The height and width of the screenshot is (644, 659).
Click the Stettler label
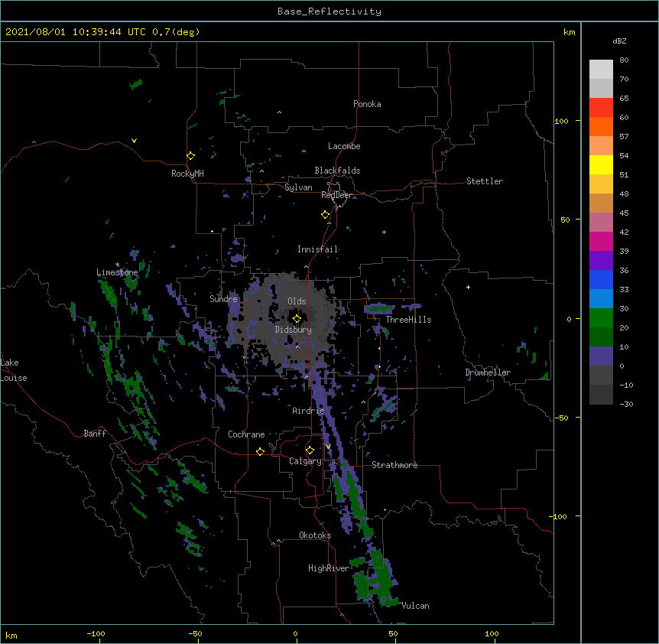[485, 181]
